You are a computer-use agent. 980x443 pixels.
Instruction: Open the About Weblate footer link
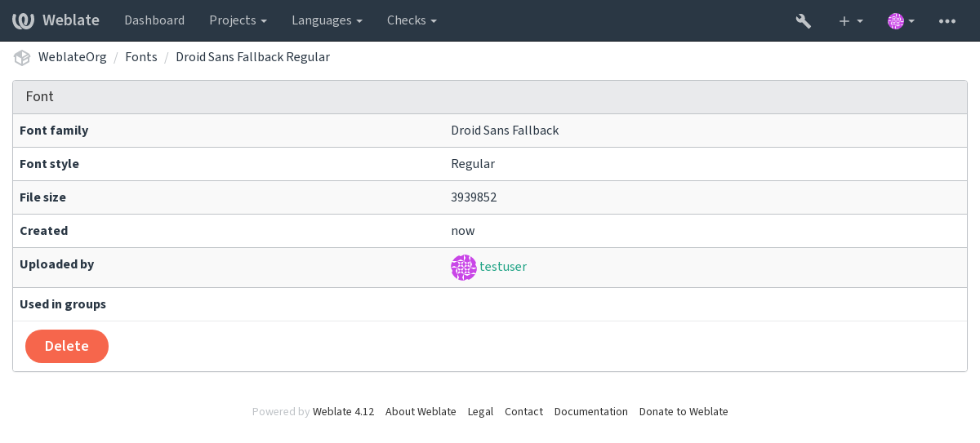point(421,412)
